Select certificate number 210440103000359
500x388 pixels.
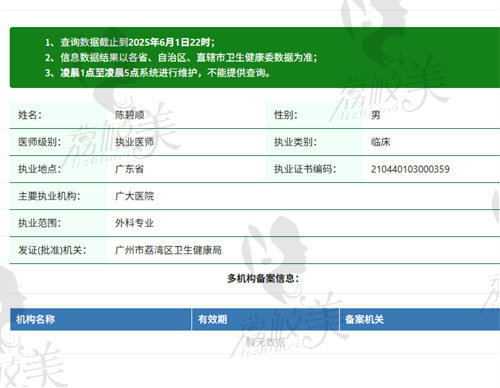click(x=410, y=169)
